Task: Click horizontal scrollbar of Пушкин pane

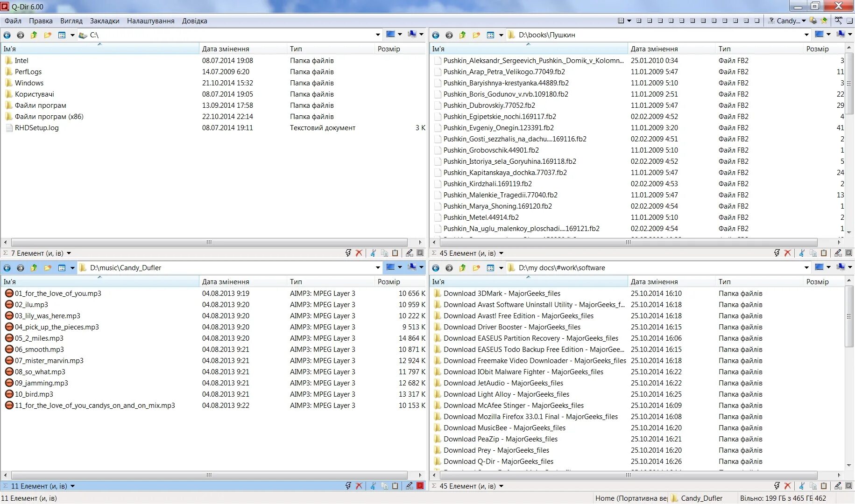Action: tap(629, 242)
